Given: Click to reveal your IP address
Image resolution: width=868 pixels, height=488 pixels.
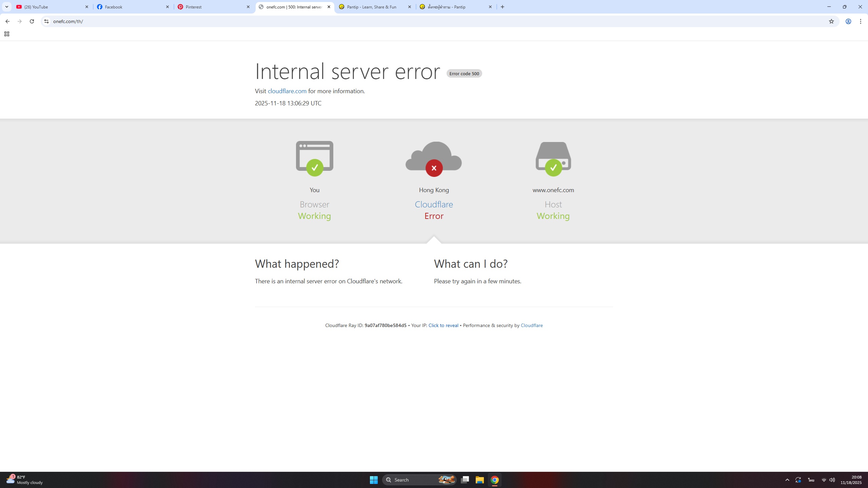Looking at the screenshot, I should (443, 325).
